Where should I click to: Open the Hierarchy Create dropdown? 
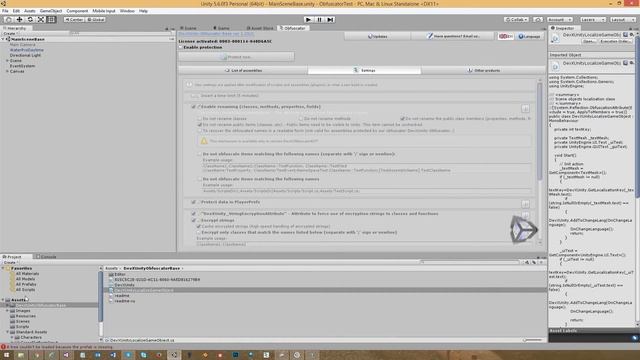pos(10,33)
